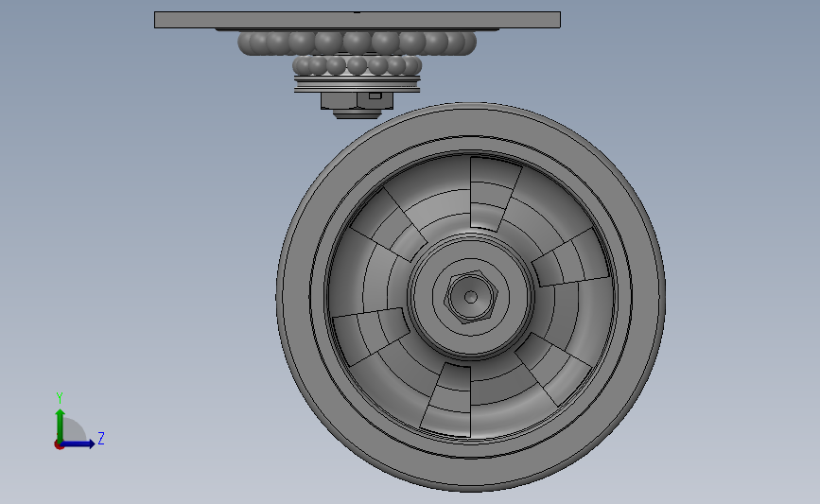Pick the lower smaller ball bearing row
Image resolution: width=820 pixels, height=504 pixels.
[358, 65]
